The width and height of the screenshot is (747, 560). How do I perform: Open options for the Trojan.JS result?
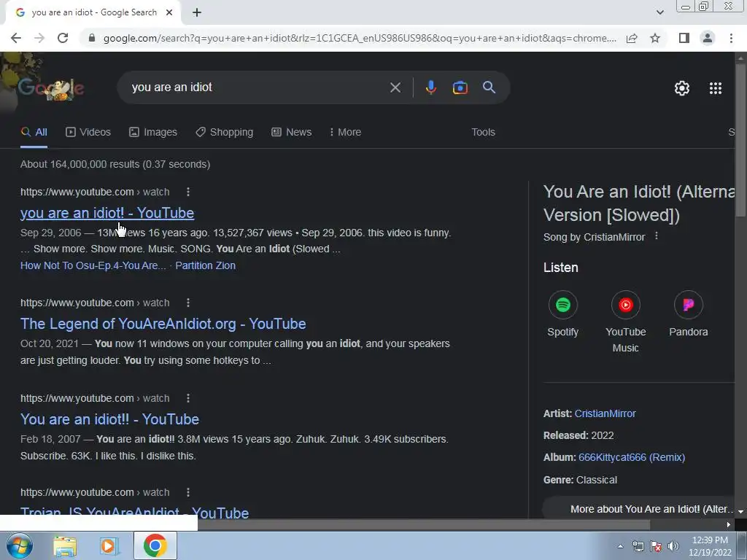(x=188, y=492)
